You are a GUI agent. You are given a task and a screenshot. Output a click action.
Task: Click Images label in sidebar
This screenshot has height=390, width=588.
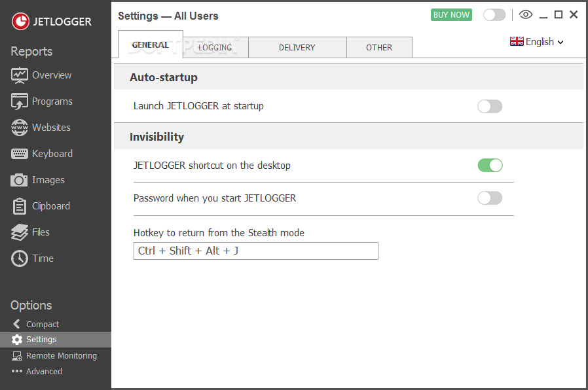coord(48,180)
